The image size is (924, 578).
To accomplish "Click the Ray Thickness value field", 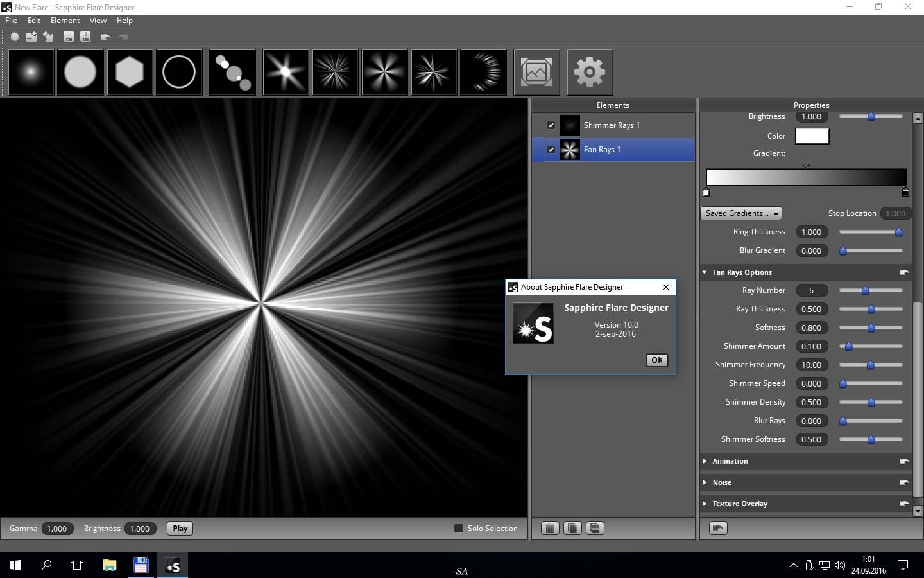I will click(x=811, y=309).
